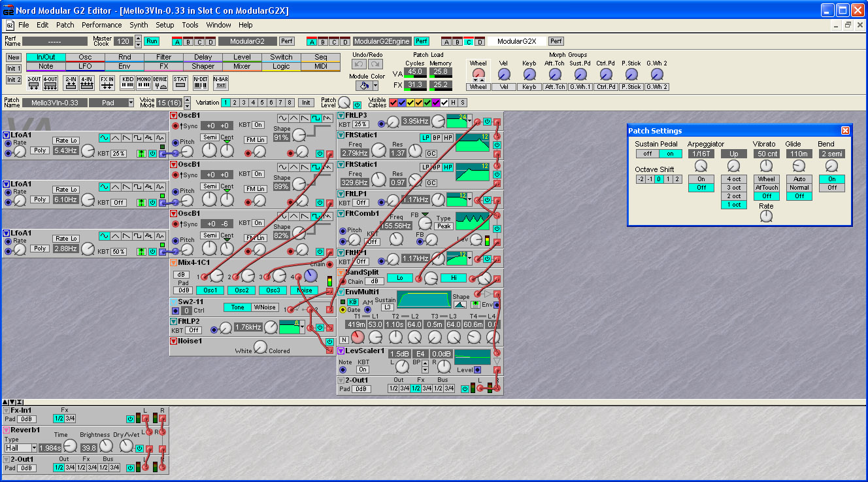Open the EnvMulti1 module menu triangle
The width and height of the screenshot is (868, 482).
click(x=341, y=292)
